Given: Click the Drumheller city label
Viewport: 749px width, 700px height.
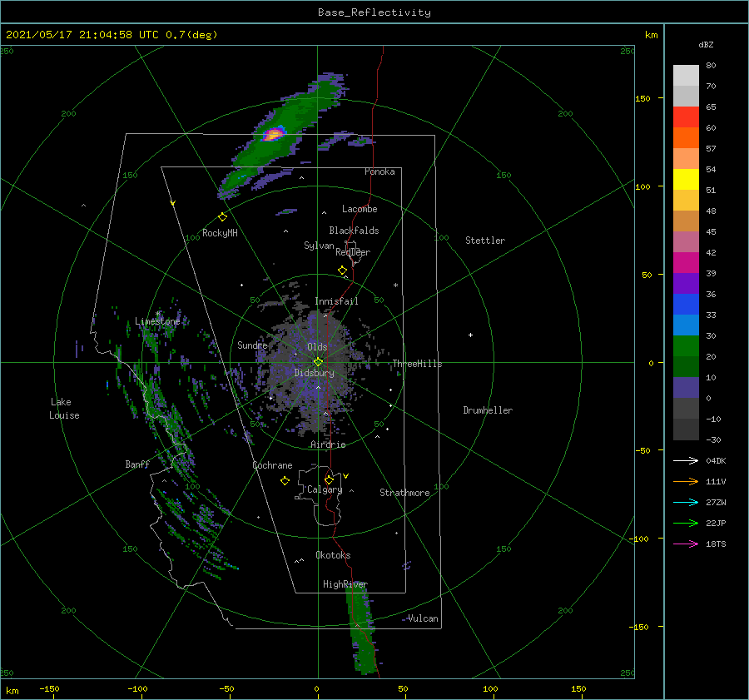Looking at the screenshot, I should click(487, 410).
